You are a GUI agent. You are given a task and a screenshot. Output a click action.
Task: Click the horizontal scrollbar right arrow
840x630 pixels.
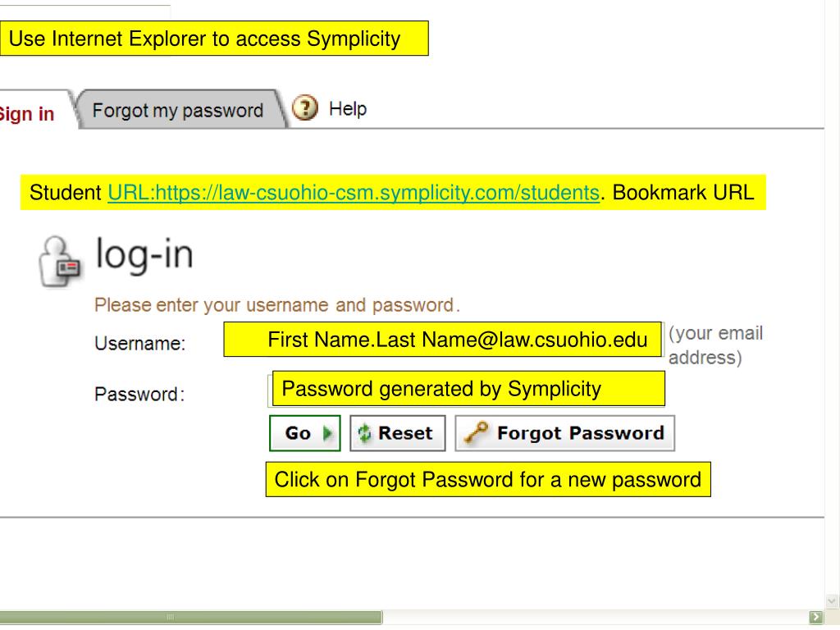(x=815, y=617)
